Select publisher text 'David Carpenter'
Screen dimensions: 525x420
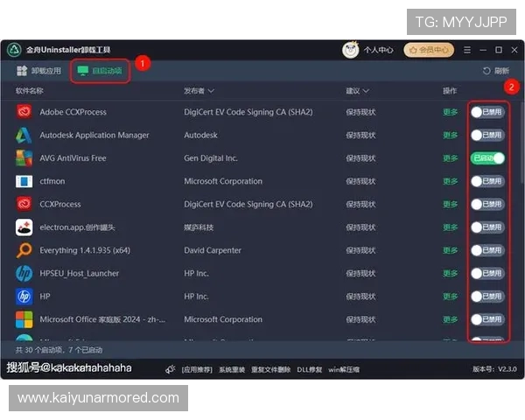click(213, 250)
